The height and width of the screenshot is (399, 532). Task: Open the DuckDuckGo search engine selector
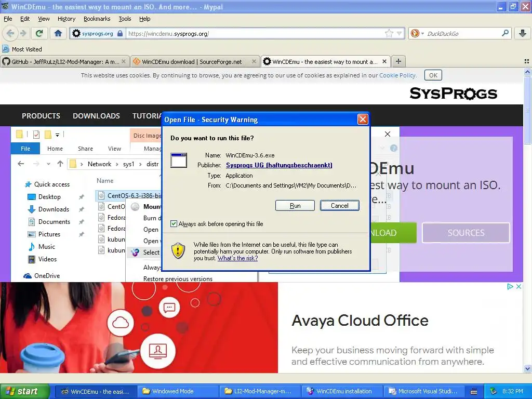click(417, 33)
